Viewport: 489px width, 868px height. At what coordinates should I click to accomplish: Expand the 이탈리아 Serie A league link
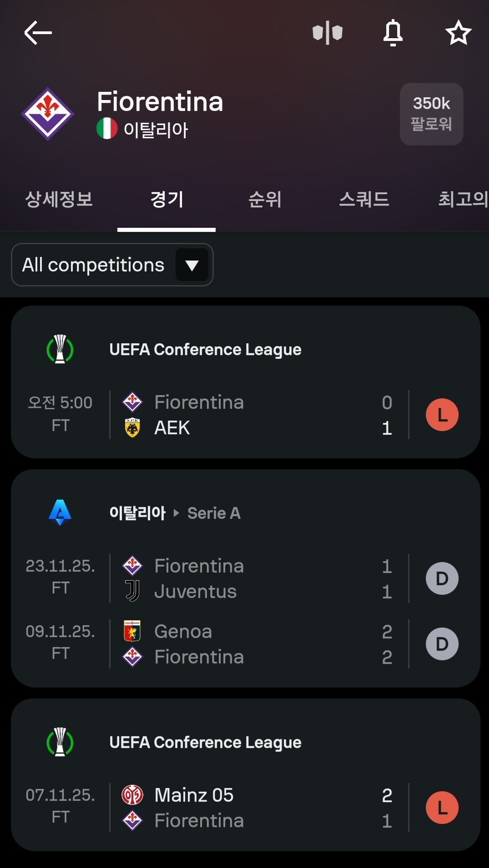pyautogui.click(x=175, y=513)
